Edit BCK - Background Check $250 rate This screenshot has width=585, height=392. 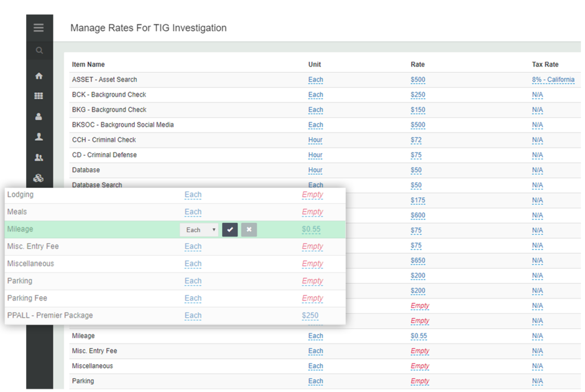pyautogui.click(x=418, y=95)
